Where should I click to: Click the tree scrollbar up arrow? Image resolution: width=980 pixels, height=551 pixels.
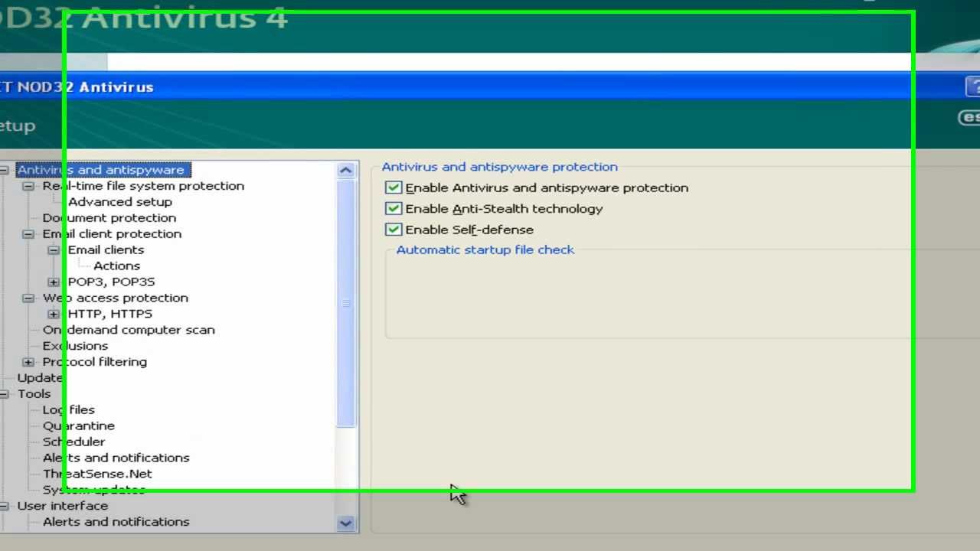point(346,171)
